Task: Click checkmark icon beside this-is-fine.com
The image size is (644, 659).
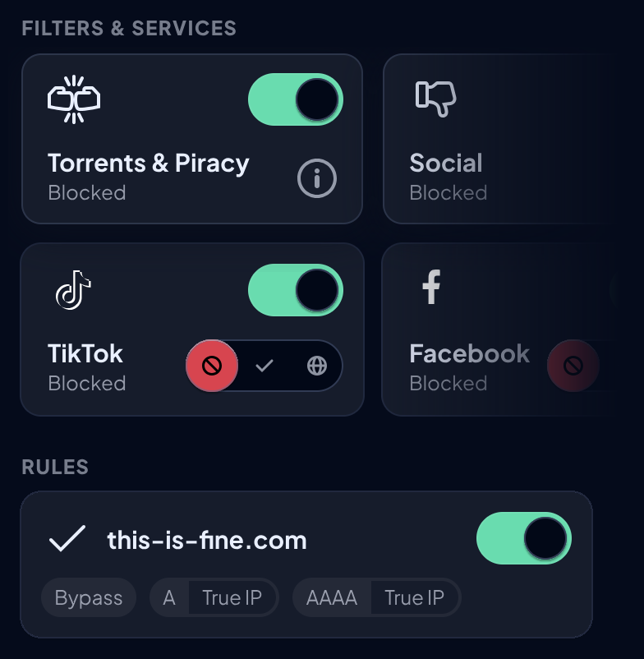Action: click(x=67, y=540)
